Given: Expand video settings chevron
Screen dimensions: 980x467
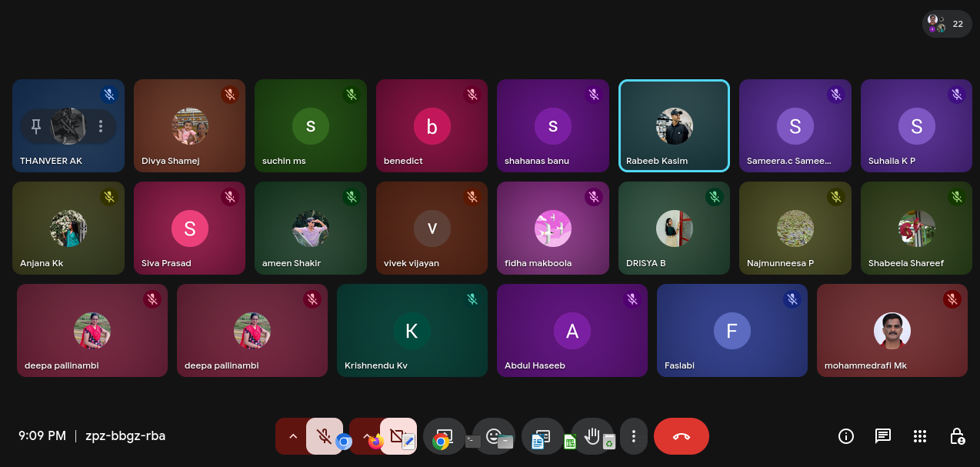Looking at the screenshot, I should 365,436.
